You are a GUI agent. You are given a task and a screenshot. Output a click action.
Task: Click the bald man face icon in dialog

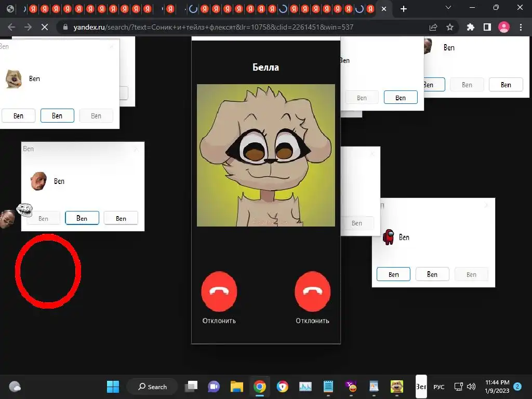[38, 181]
